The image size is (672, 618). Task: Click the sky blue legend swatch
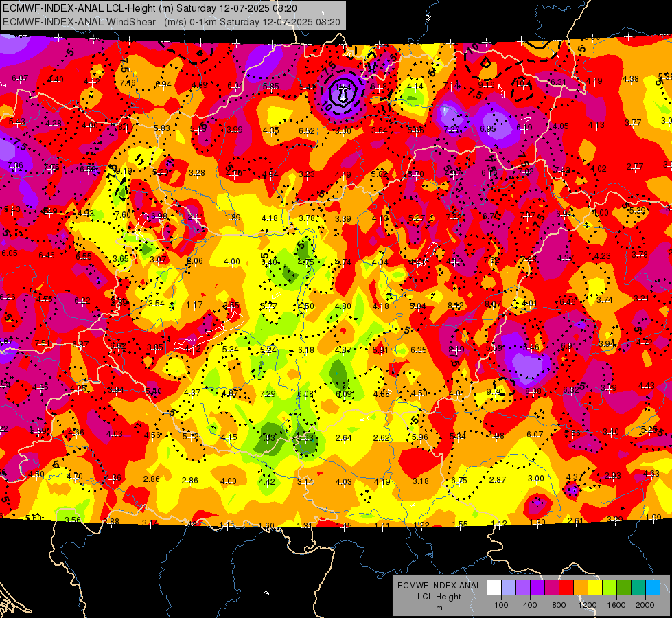click(x=653, y=588)
